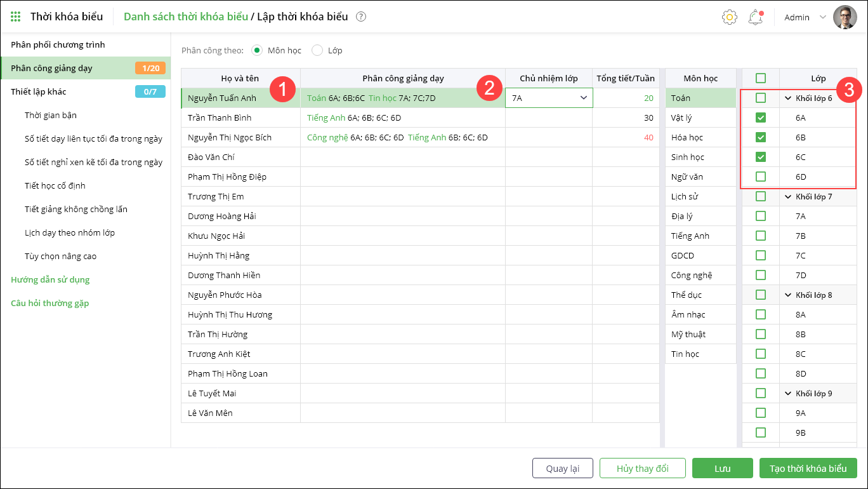
Task: Go to Thời gian bận settings
Action: click(51, 116)
